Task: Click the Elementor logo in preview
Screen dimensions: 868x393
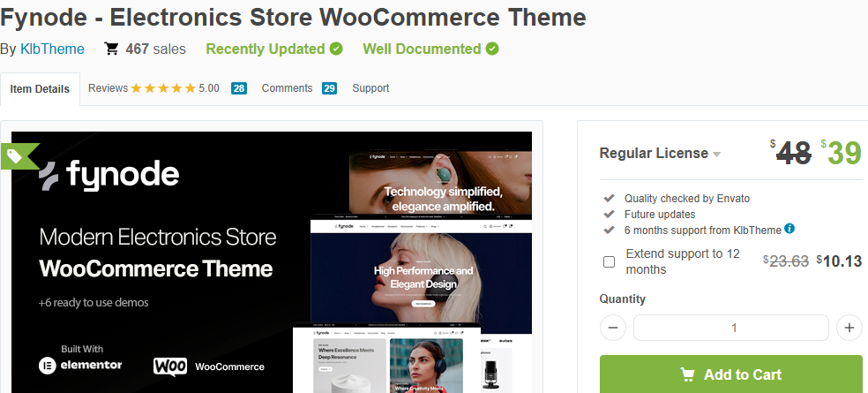Action: (x=80, y=365)
